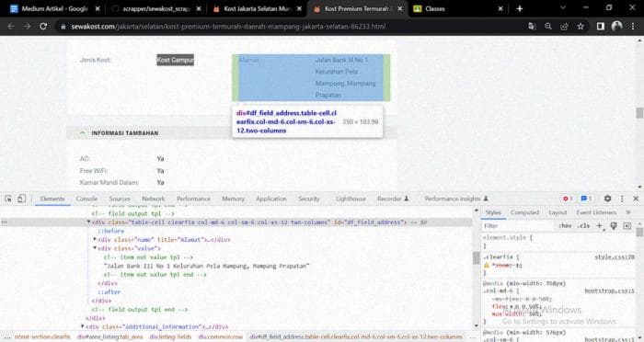Open the tab search chevron in title bar
Image resolution: width=644 pixels, height=342 pixels.
(x=563, y=7)
